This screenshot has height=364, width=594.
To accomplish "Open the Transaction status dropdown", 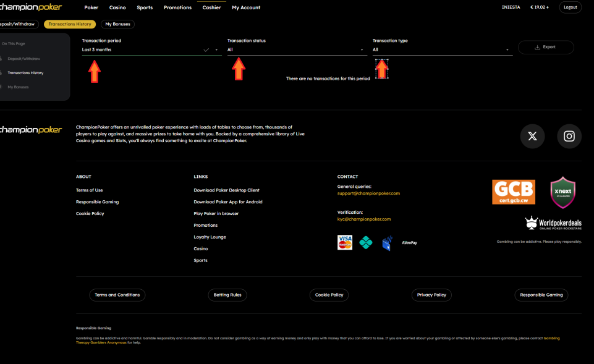I will coord(296,50).
